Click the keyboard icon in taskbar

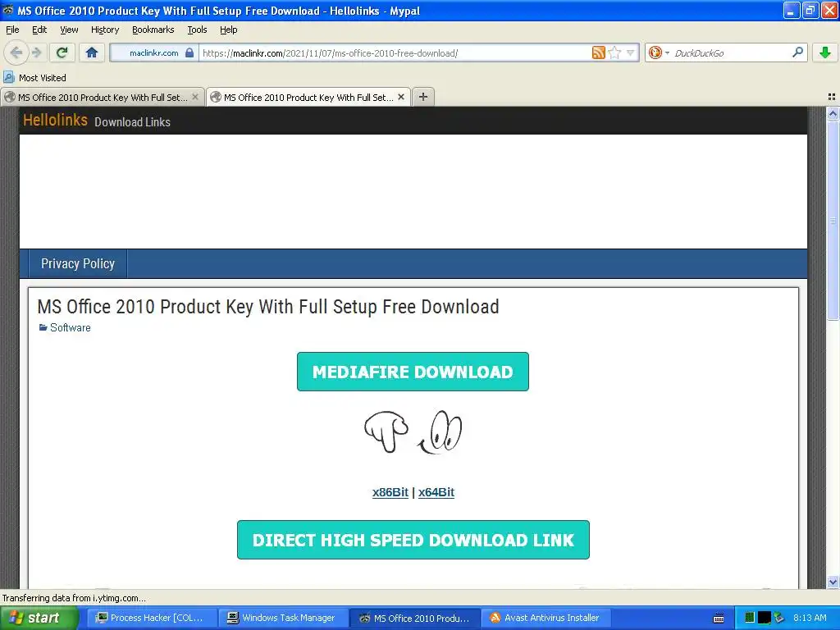(x=719, y=619)
